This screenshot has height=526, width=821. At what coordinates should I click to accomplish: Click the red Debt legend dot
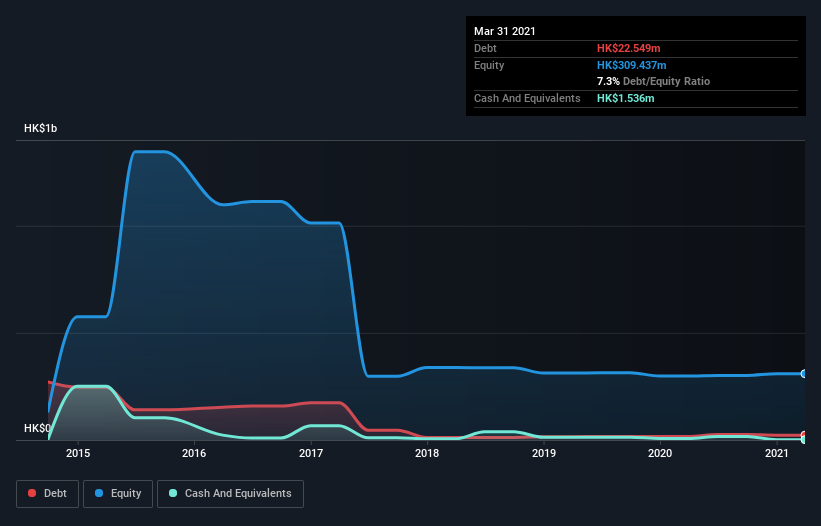(x=32, y=493)
